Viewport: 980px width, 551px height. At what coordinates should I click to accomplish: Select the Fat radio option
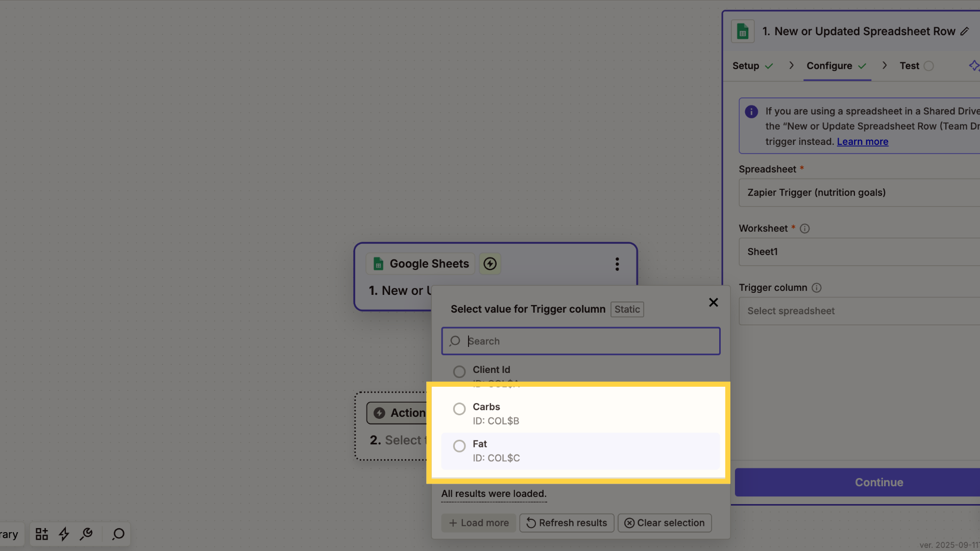click(459, 446)
